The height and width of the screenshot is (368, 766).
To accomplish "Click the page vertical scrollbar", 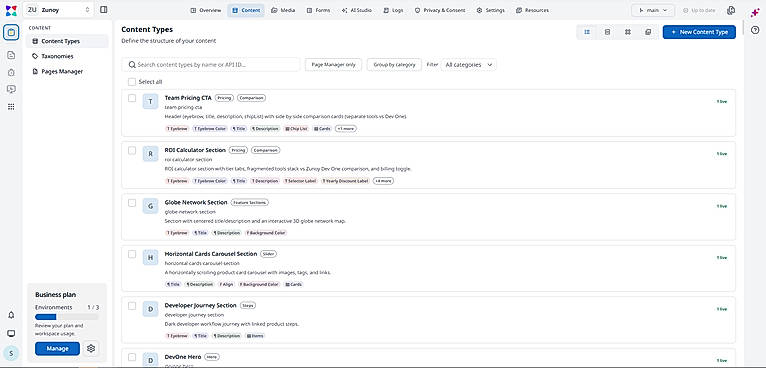I will tap(742, 28).
